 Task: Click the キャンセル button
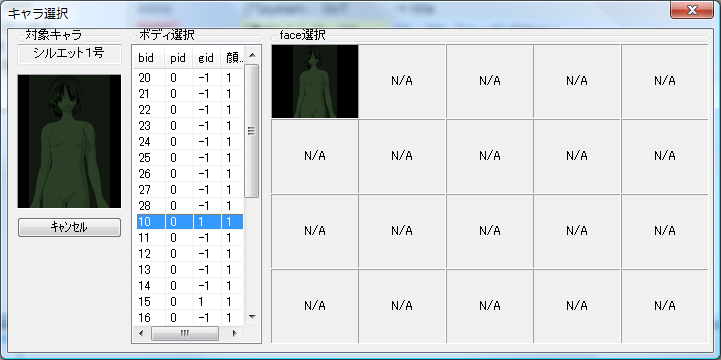(69, 227)
